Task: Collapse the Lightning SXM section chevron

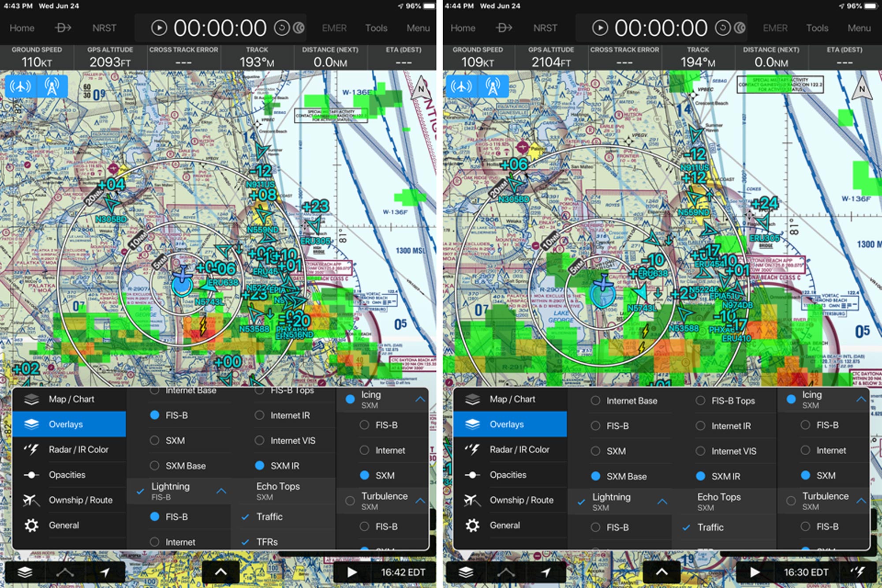Action: pyautogui.click(x=662, y=502)
